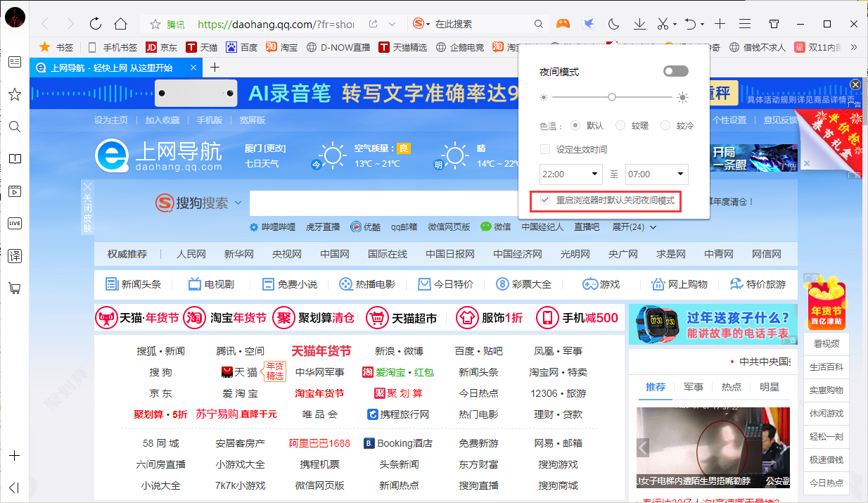Switch to the 军事 news tab

(694, 386)
